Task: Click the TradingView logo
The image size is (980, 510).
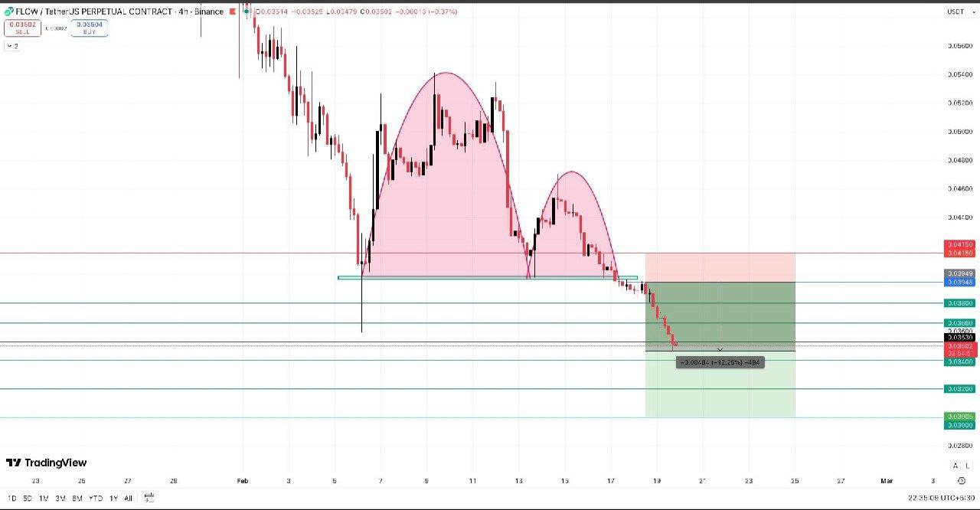Action: 47,463
